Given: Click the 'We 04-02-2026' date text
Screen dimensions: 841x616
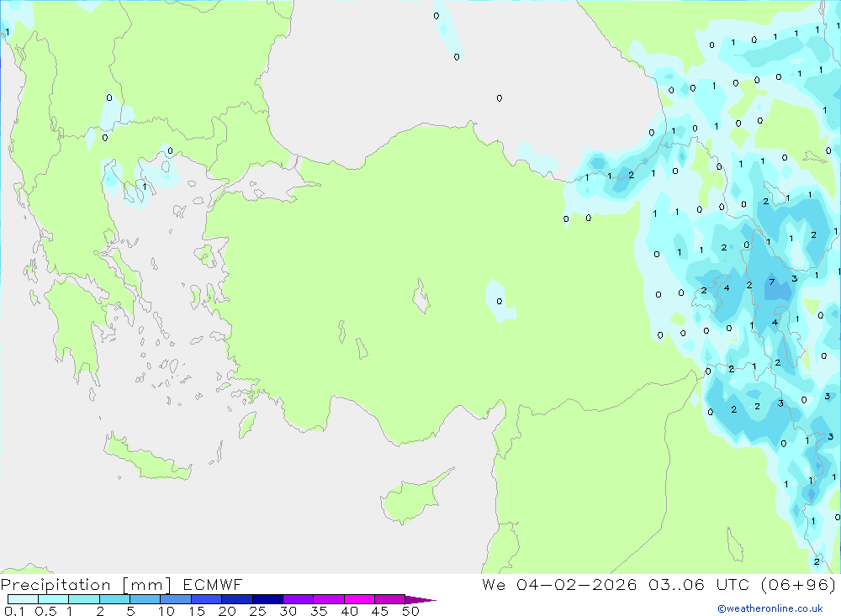Looking at the screenshot, I should click(559, 585).
